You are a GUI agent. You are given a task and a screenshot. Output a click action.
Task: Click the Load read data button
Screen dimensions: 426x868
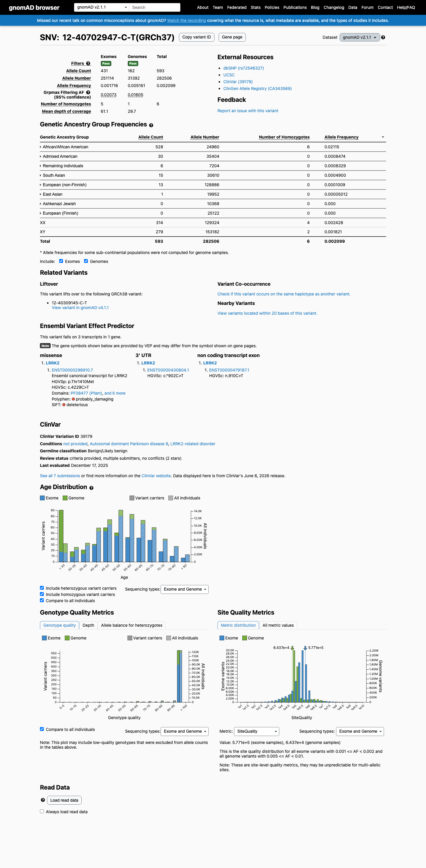tap(64, 800)
